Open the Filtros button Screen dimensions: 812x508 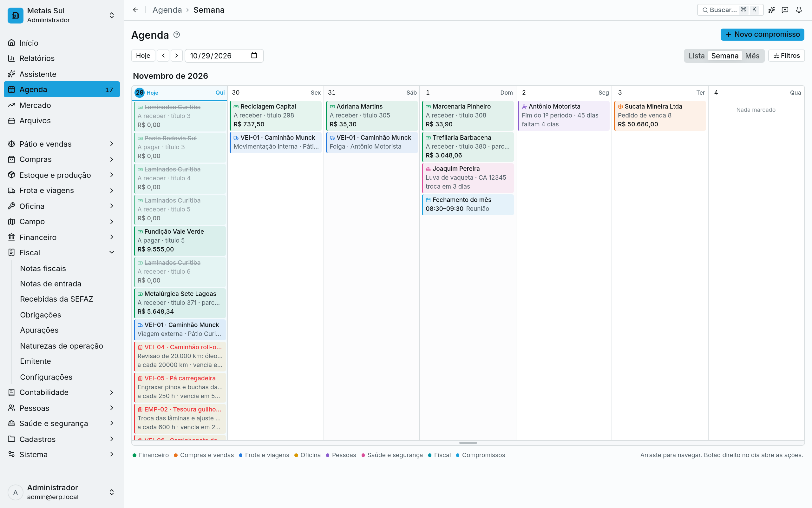pyautogui.click(x=787, y=56)
